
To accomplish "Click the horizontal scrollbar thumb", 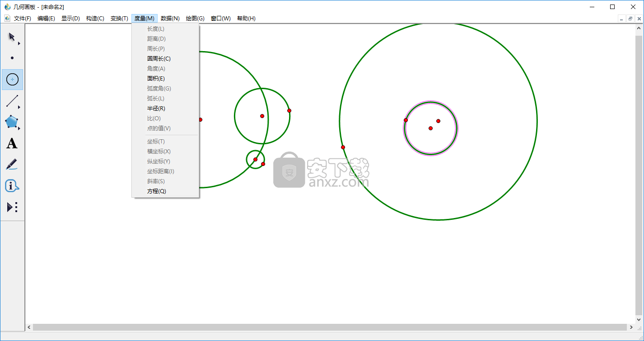I will [330, 327].
